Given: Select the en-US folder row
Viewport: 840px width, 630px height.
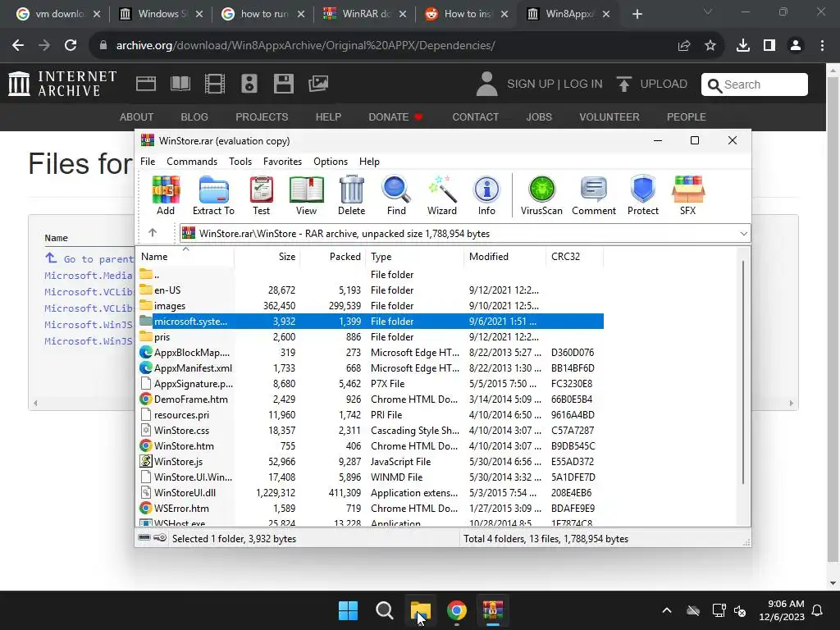Looking at the screenshot, I should [x=371, y=290].
